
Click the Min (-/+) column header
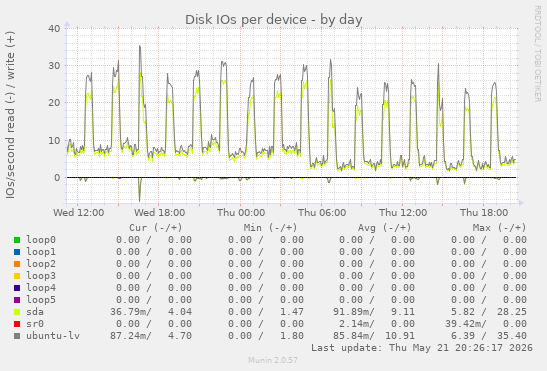270,228
